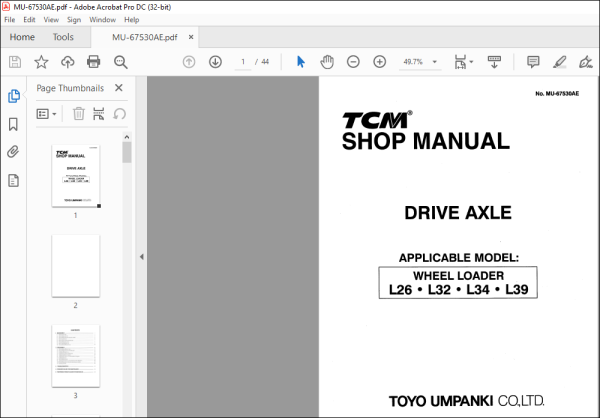Image resolution: width=600 pixels, height=418 pixels.
Task: Open the Attachments paperclip panel
Action: tap(13, 152)
